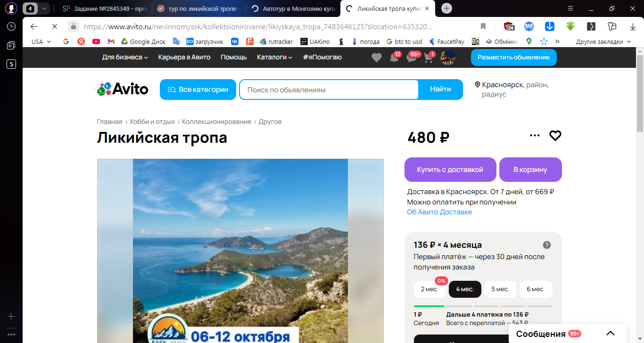
Task: Open the Все категории menu
Action: pos(198,90)
